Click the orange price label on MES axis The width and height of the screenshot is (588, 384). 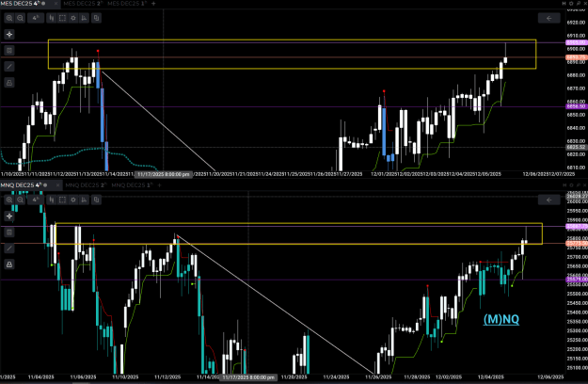pyautogui.click(x=576, y=57)
